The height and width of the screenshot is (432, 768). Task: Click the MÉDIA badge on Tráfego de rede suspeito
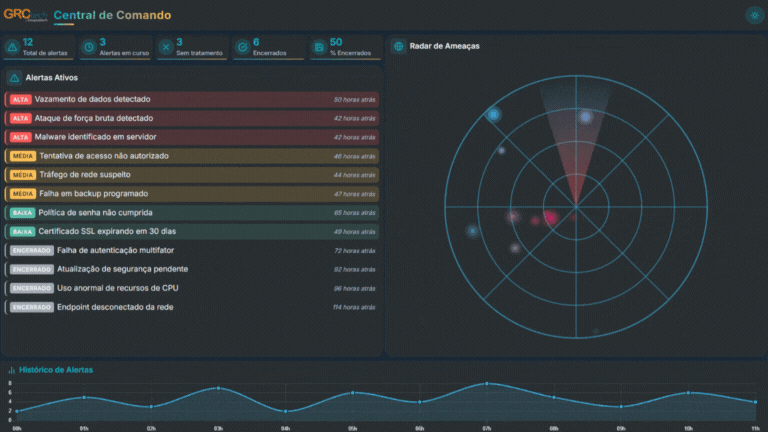click(22, 175)
